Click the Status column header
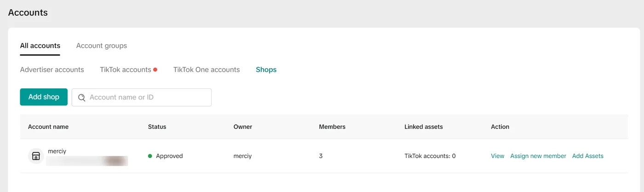The height and width of the screenshot is (192, 644). [x=157, y=127]
